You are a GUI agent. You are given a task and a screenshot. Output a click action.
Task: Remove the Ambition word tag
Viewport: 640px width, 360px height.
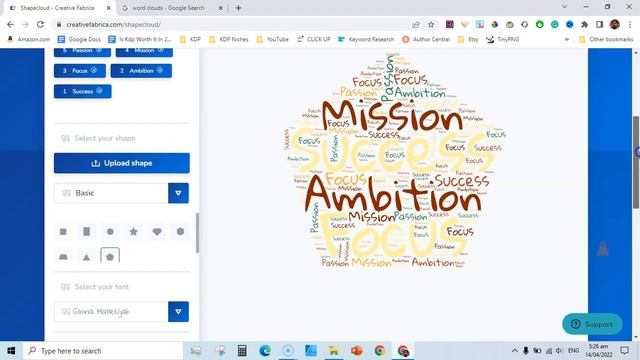[160, 70]
